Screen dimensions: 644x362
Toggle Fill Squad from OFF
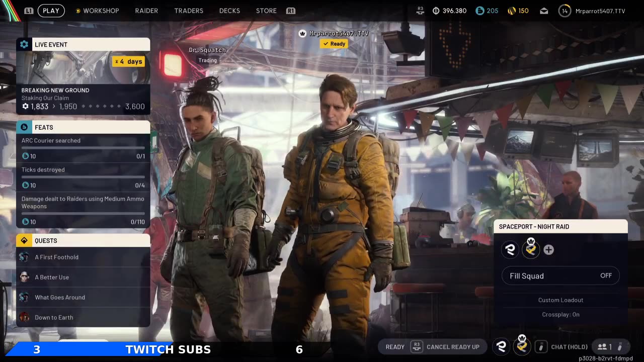pos(560,276)
